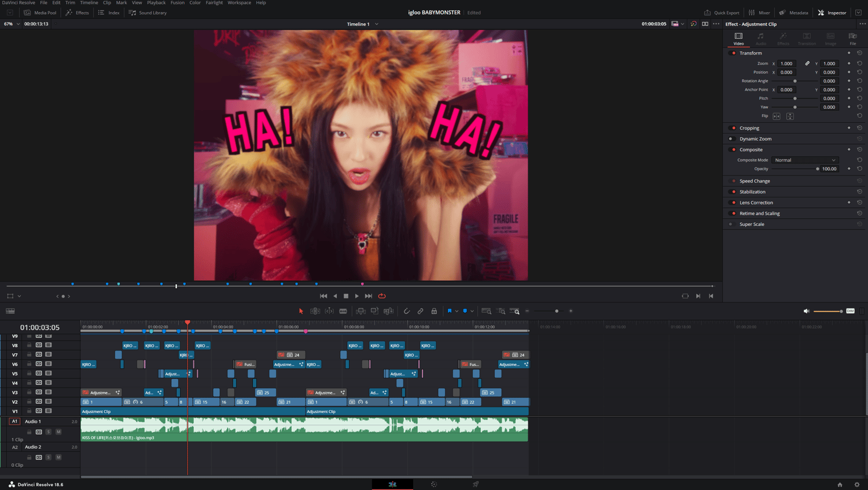Expand the Super Scale section
The image size is (868, 490).
pos(752,224)
